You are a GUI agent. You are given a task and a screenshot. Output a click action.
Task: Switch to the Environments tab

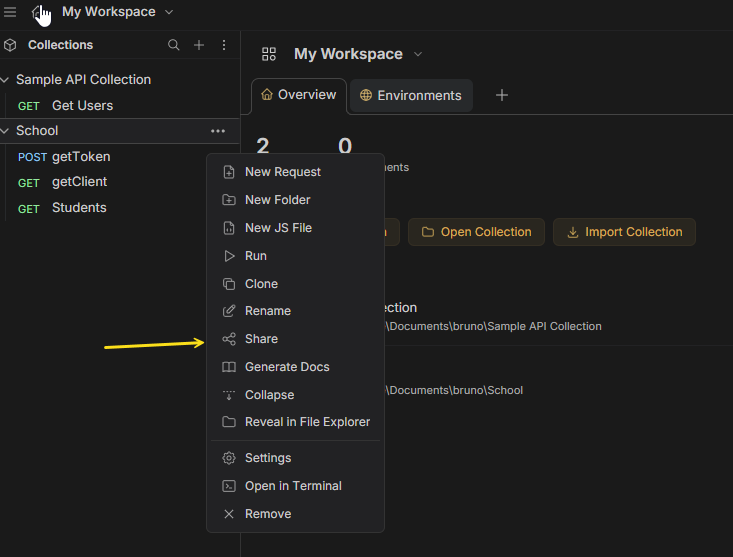point(411,95)
